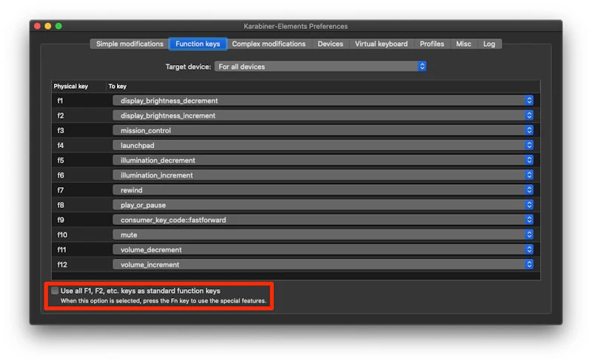Open the f9 fastforward mapping dropdown

[x=323, y=220]
